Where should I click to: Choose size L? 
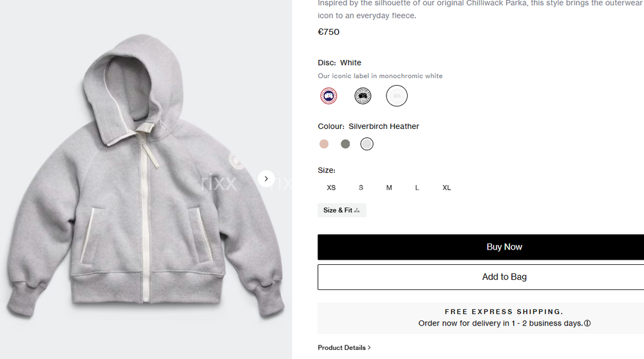pyautogui.click(x=417, y=188)
